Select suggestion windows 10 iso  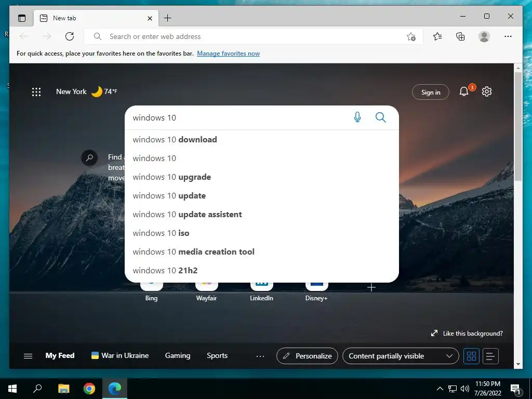point(262,233)
